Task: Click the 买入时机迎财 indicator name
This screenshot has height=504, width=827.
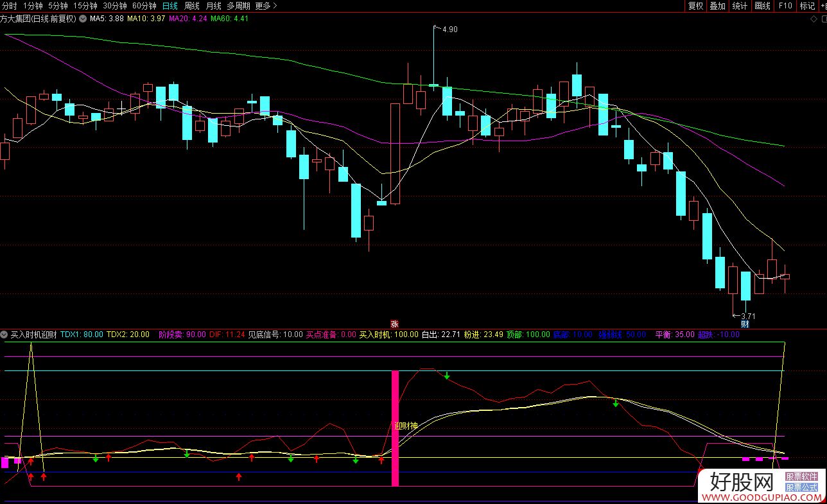Action: 33,335
